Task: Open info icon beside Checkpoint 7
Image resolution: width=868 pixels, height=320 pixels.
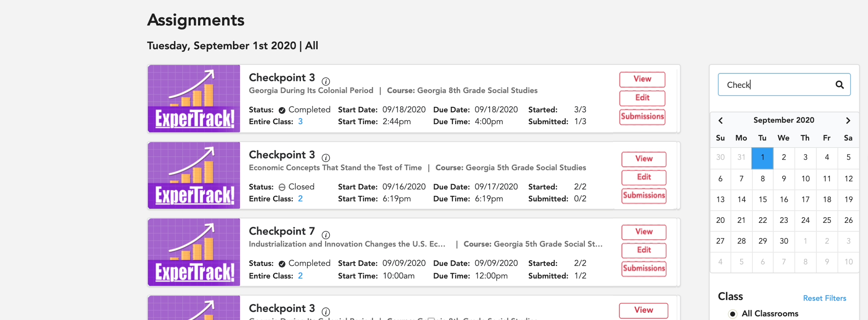Action: 326,235
